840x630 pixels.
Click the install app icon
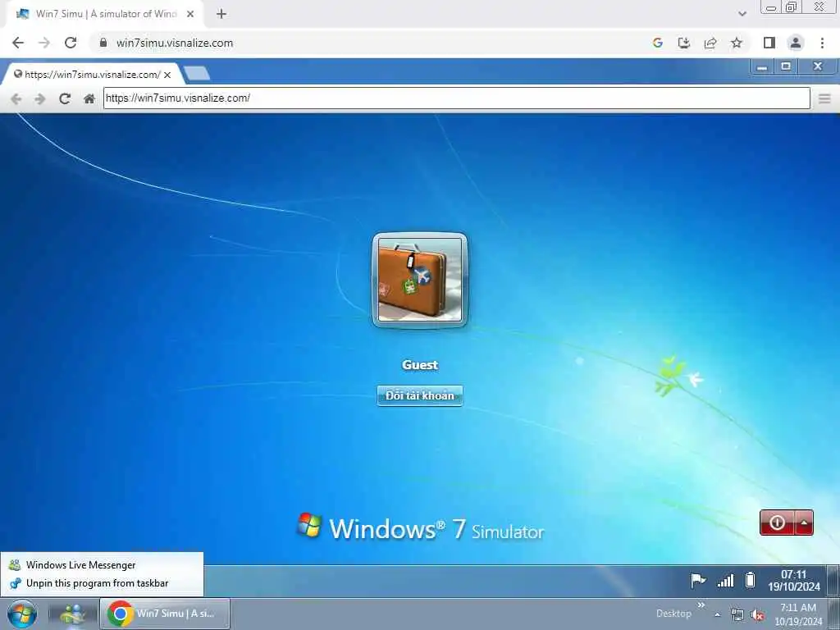[x=684, y=43]
